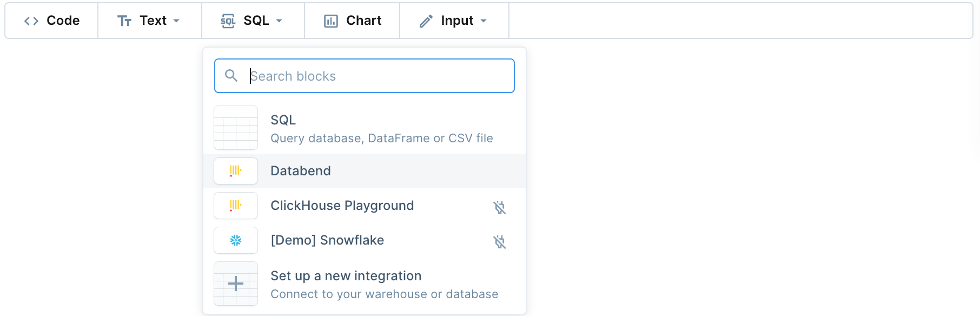Image resolution: width=980 pixels, height=316 pixels.
Task: Click the Input pencil icon
Action: point(426,21)
